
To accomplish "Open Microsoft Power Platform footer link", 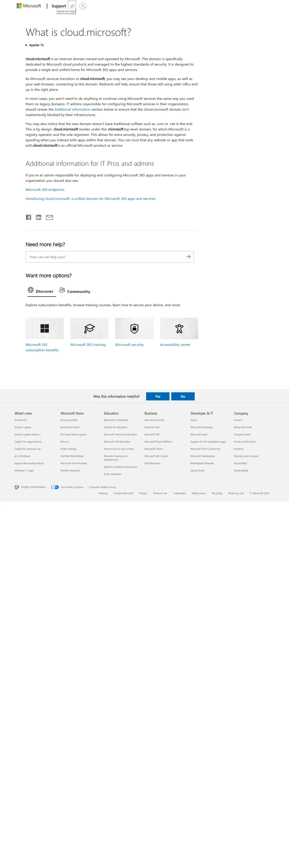I will [158, 442].
